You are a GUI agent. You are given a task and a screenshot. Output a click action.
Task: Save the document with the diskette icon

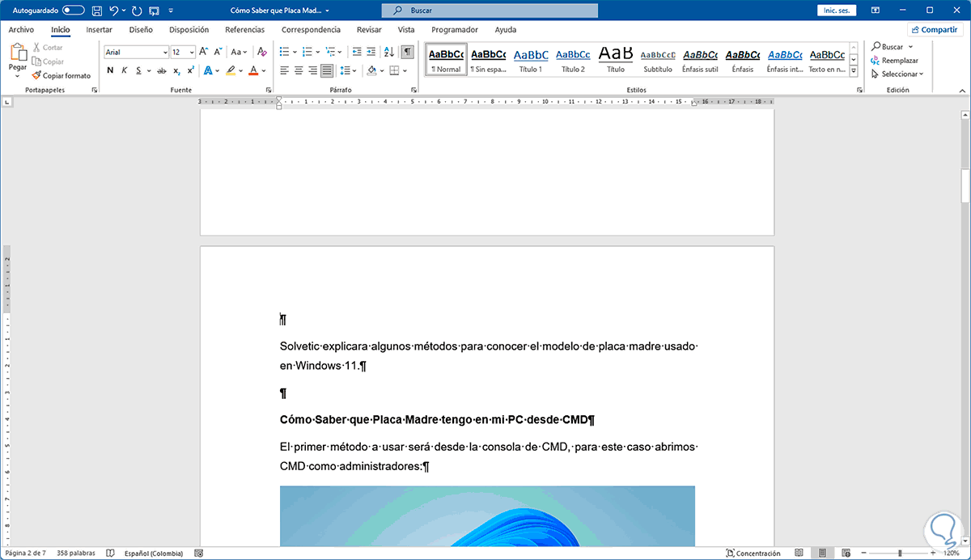[x=97, y=11]
